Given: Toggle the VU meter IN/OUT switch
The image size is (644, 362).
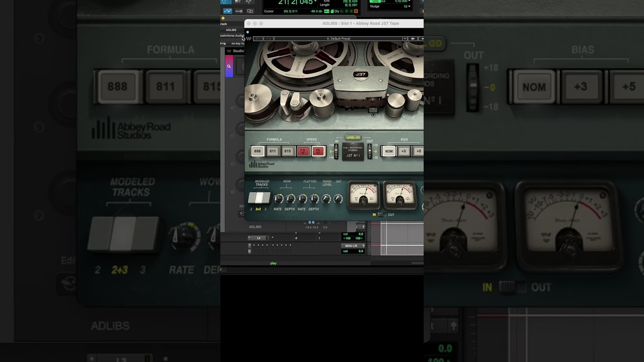Looking at the screenshot, I should [x=382, y=215].
